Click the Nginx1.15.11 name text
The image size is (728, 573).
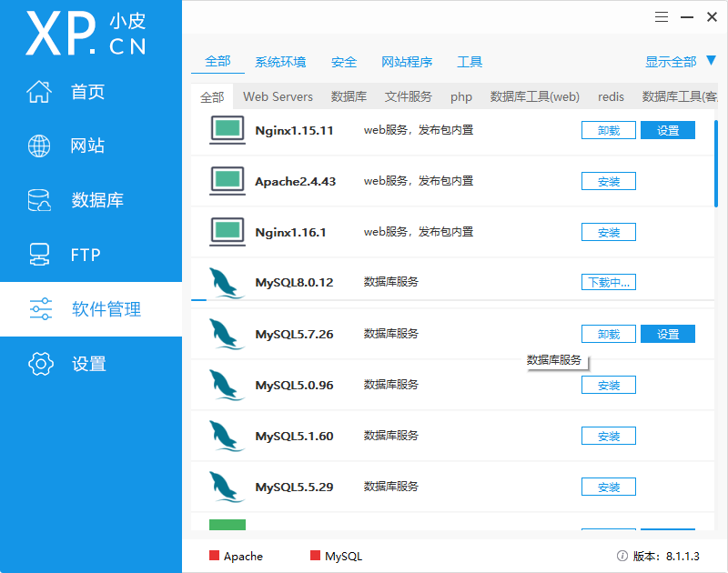coord(294,130)
